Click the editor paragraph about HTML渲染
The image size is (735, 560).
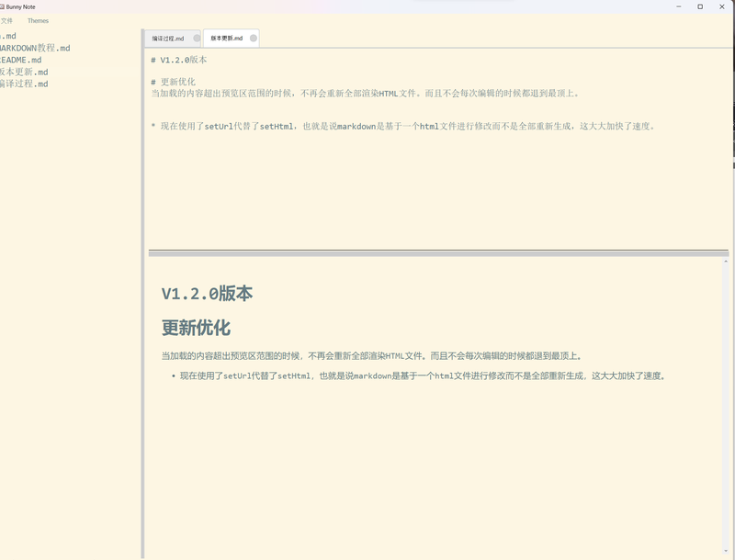[366, 93]
